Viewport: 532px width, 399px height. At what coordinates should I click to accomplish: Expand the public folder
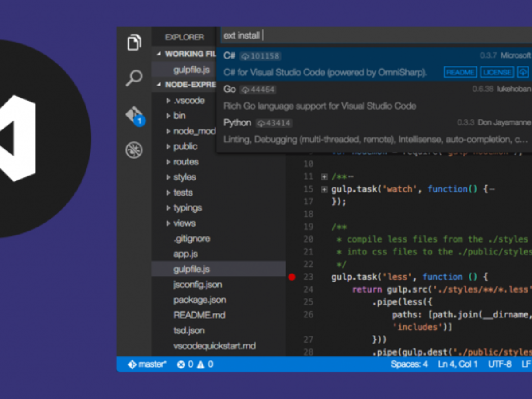pos(168,146)
